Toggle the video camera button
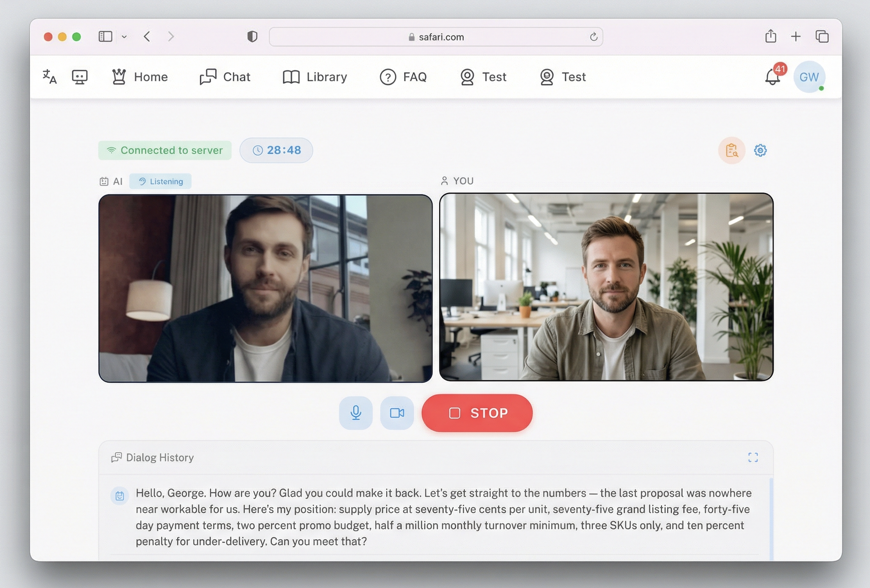The image size is (870, 588). click(397, 413)
